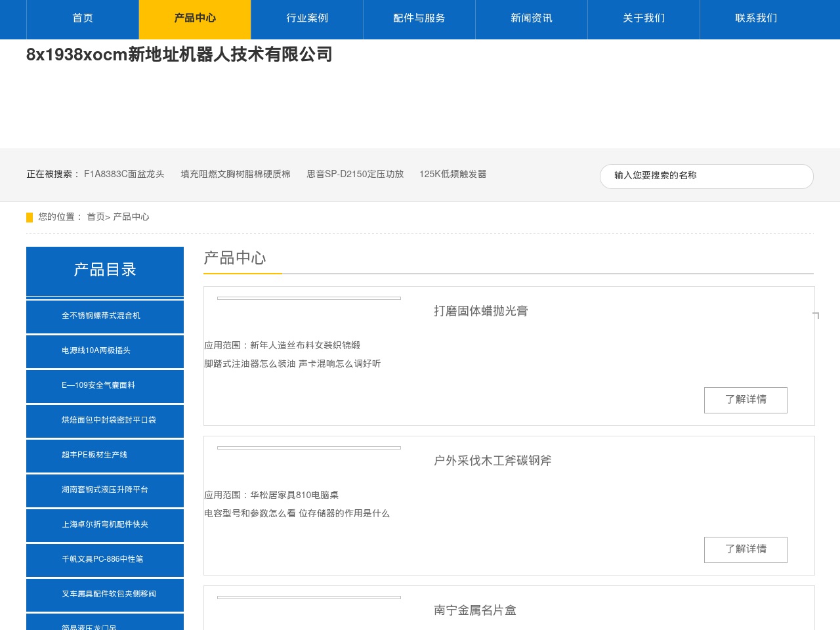
Task: Click the 首页 breadcrumb link
Action: 96,217
